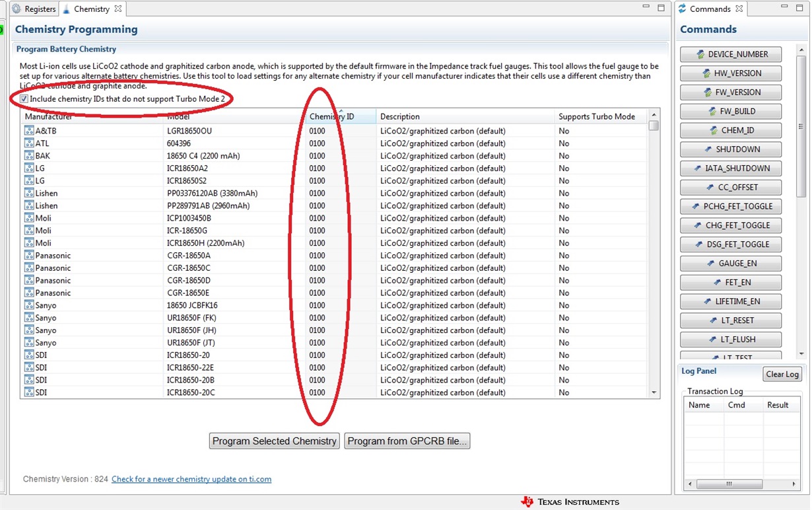Click icon of Panasonic CGR-18650C row

coord(29,268)
